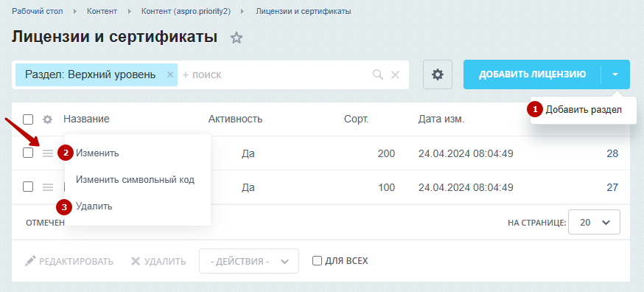Focus the '+ поиск' search field
Image resolution: width=644 pixels, height=292 pixels.
tap(275, 74)
